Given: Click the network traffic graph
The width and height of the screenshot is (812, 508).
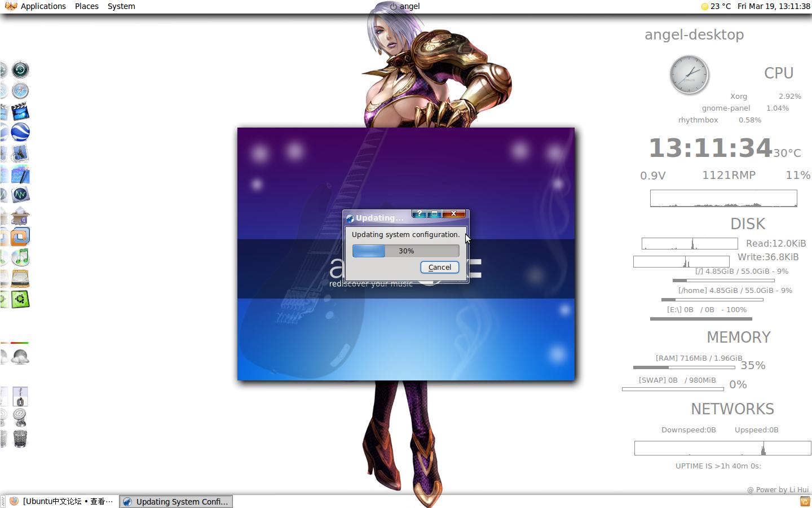Looking at the screenshot, I should click(723, 448).
